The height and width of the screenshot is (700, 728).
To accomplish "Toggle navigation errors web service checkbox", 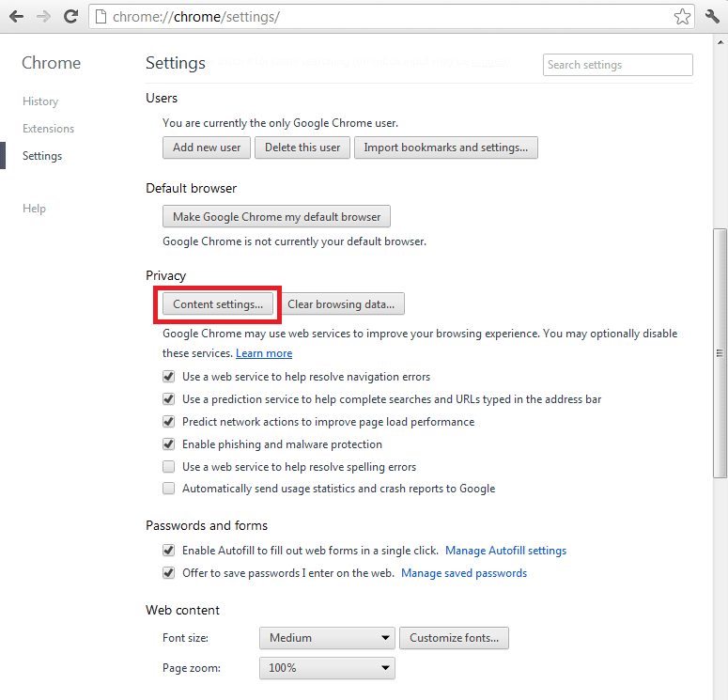I will click(168, 376).
